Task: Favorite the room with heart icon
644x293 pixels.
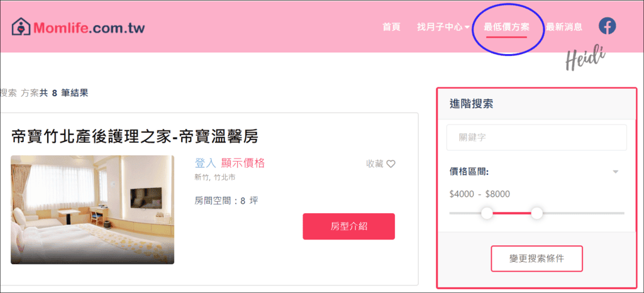Action: 391,164
